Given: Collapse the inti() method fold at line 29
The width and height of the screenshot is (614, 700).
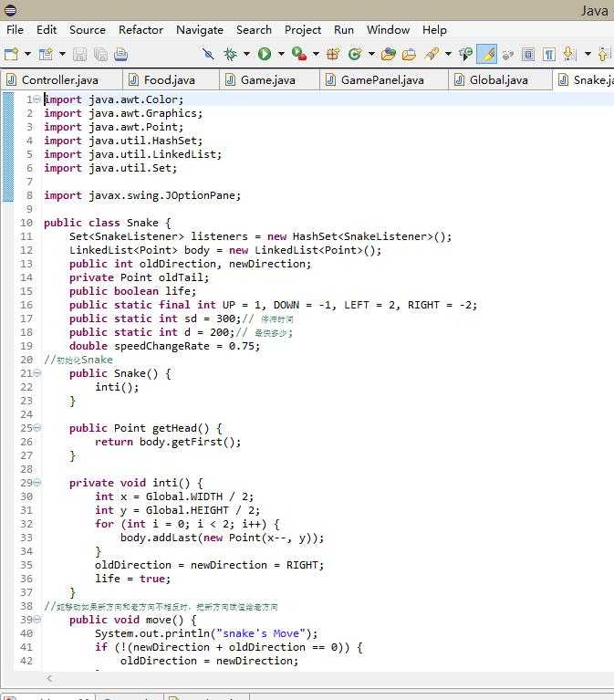Looking at the screenshot, I should (x=37, y=483).
